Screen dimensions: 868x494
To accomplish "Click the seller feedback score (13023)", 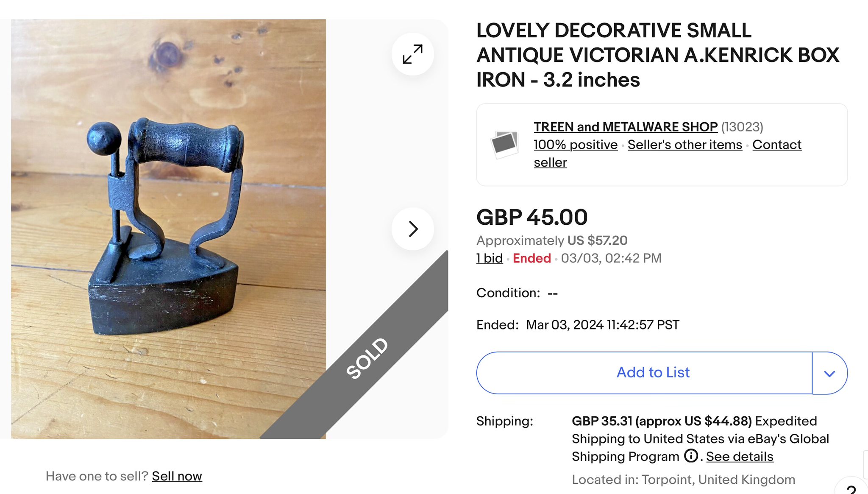I will tap(742, 127).
